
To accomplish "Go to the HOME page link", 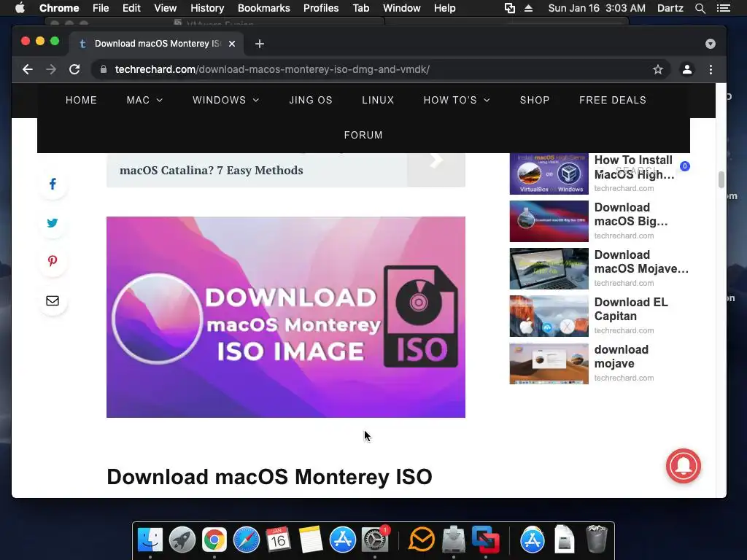I will coord(82,100).
